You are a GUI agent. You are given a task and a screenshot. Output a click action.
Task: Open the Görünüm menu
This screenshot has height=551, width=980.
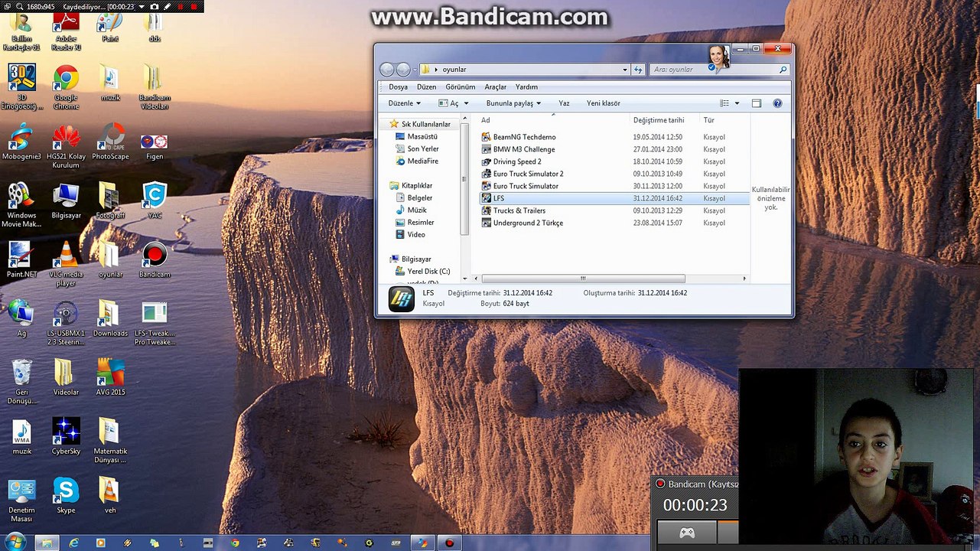461,87
